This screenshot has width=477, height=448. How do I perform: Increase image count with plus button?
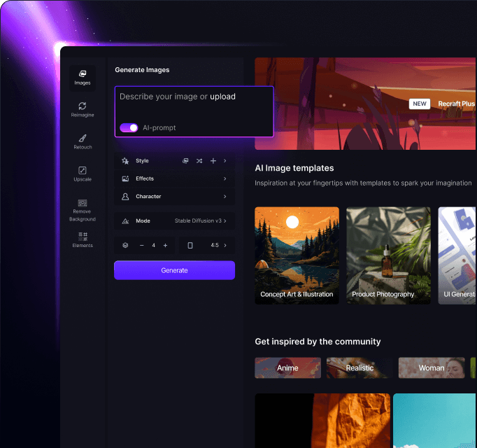pos(165,246)
